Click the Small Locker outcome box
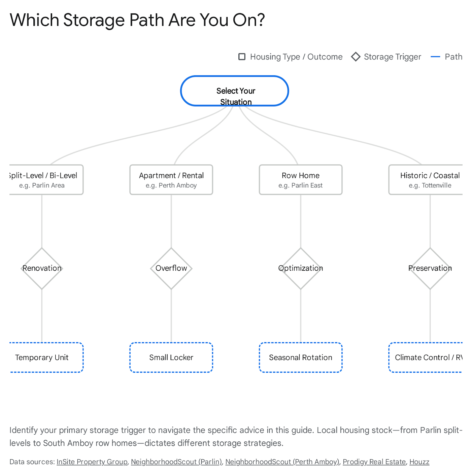The image size is (472, 476). point(171,357)
